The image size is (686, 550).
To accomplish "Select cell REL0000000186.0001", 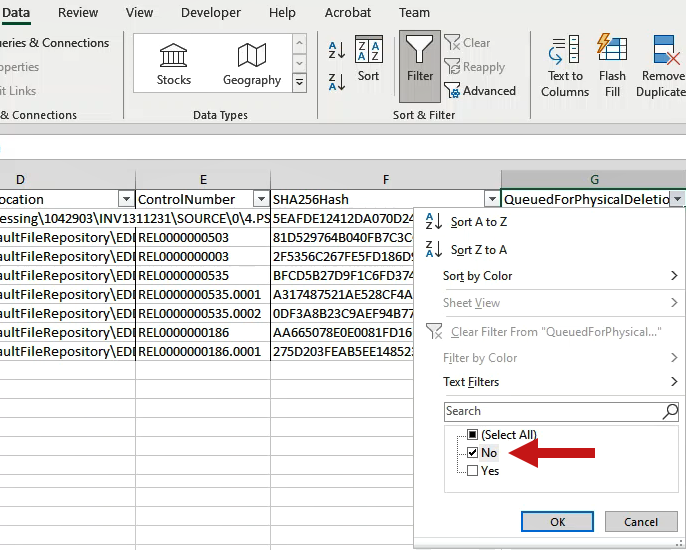I will click(203, 351).
